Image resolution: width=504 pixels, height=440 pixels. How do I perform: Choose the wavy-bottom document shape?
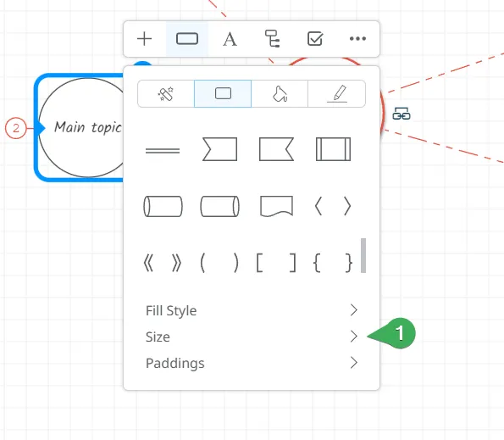pos(276,206)
